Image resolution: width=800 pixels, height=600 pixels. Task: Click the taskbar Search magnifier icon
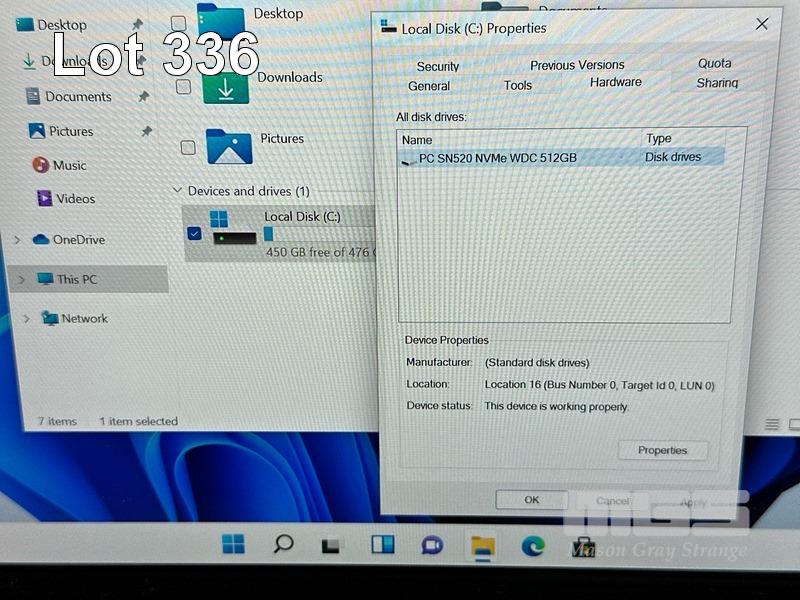pyautogui.click(x=283, y=544)
